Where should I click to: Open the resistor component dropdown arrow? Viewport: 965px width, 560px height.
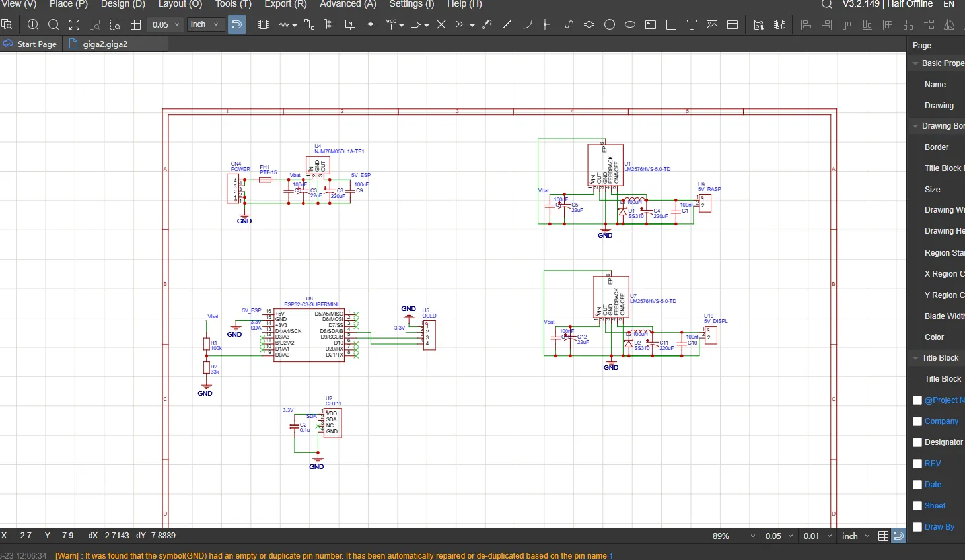point(295,25)
